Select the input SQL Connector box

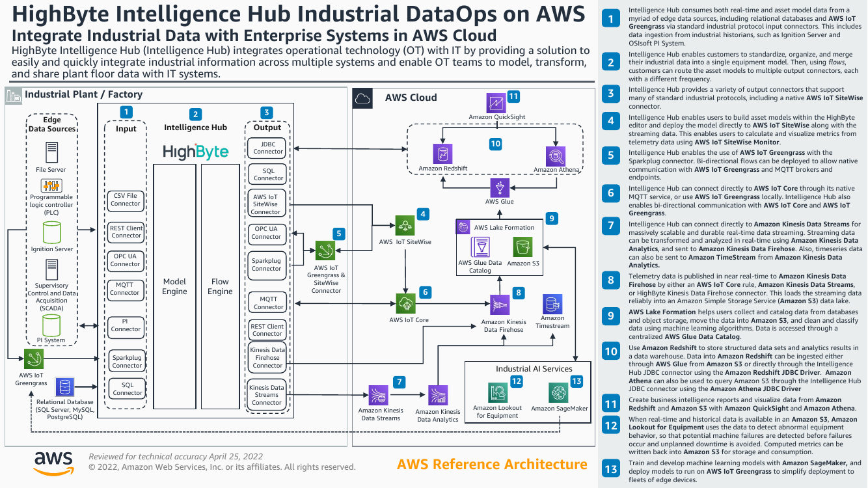tap(128, 389)
